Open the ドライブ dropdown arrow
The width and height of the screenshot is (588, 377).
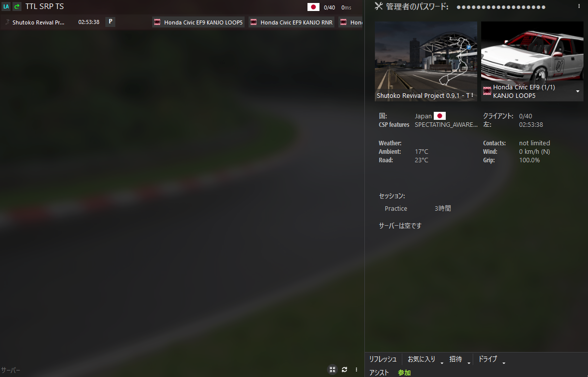504,363
